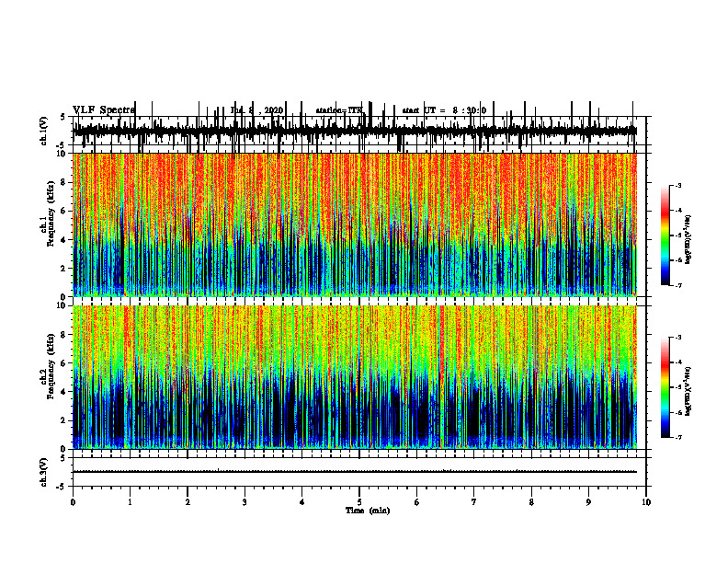Click the flat ch.3 waveform trace
The image size is (728, 563).
click(x=354, y=472)
